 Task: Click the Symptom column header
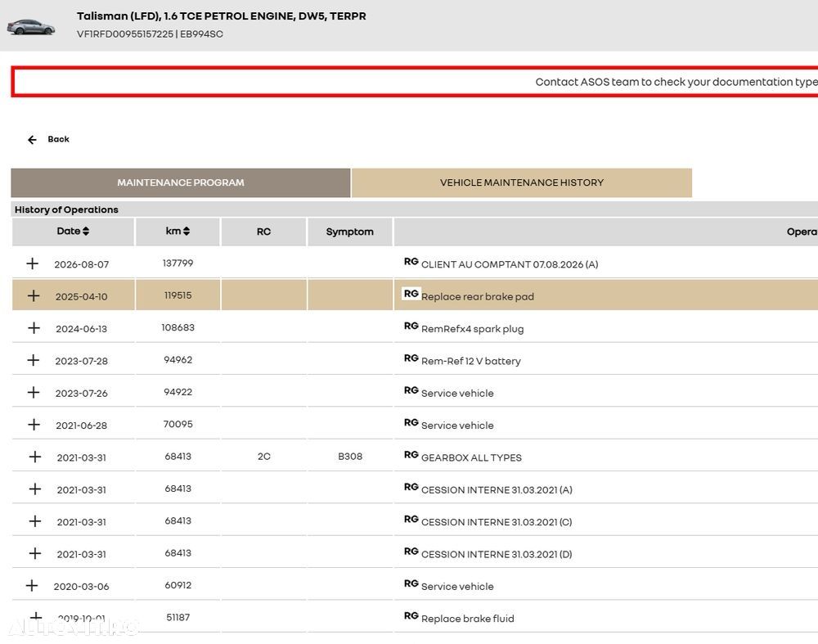(x=349, y=232)
